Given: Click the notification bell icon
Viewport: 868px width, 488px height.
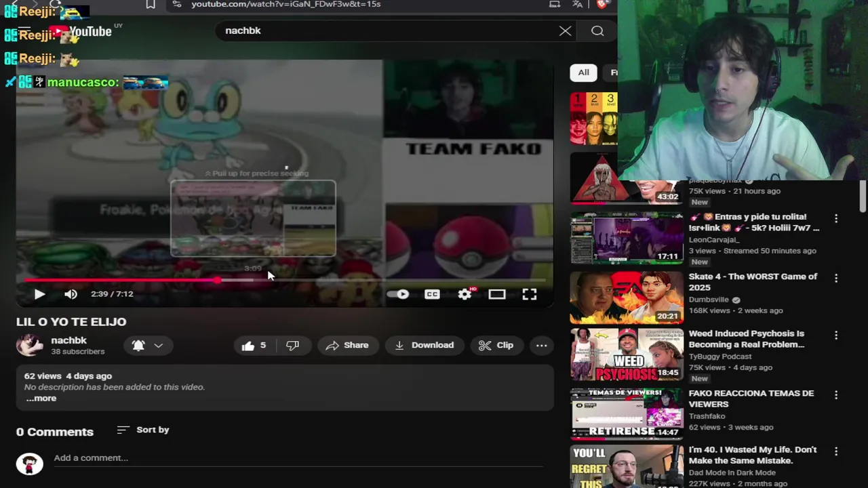Looking at the screenshot, I should 138,345.
